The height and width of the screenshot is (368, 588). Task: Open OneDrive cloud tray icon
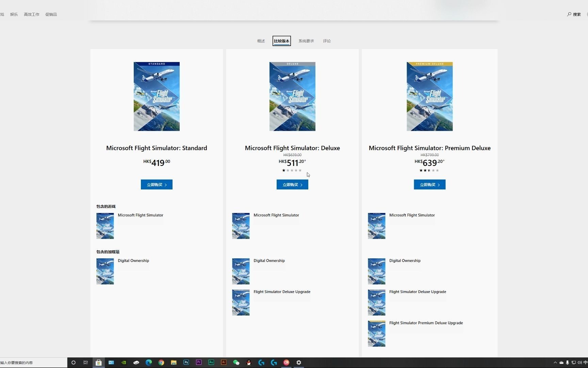click(x=561, y=363)
